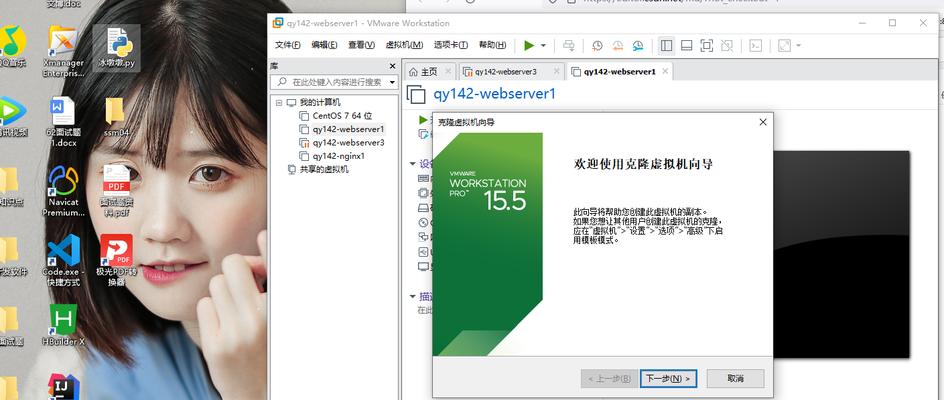Select qy142-webserver3 in the library tree

click(x=348, y=143)
